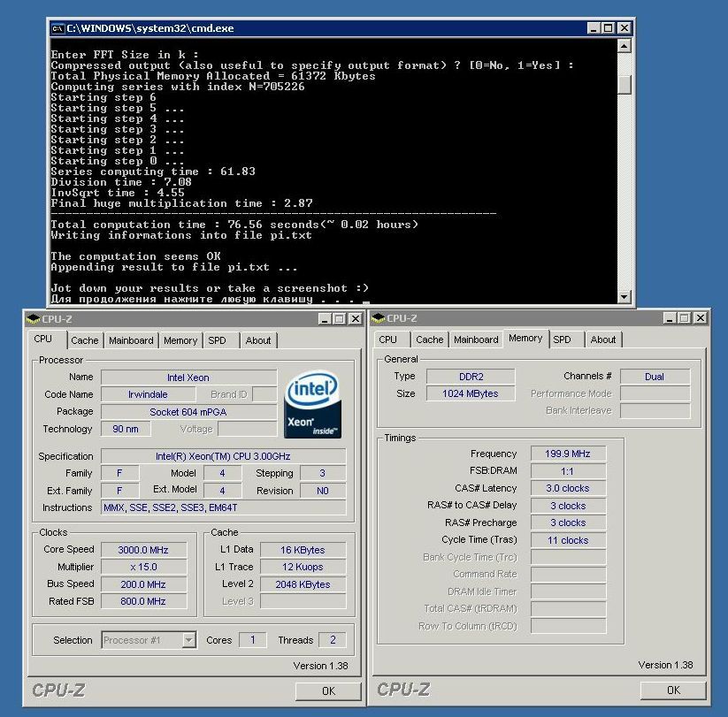Click the cmd scrollbar down arrow
This screenshot has height=717, width=728.
pos(625,296)
